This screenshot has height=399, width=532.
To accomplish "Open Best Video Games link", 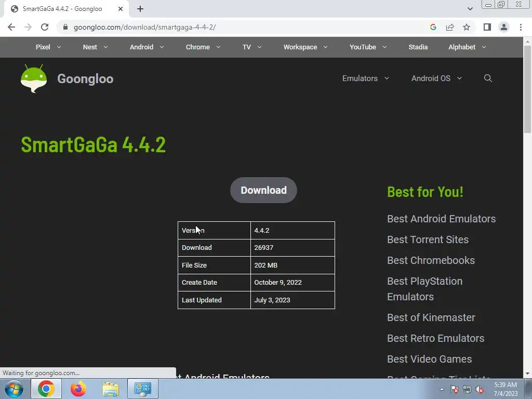I will pos(430,359).
